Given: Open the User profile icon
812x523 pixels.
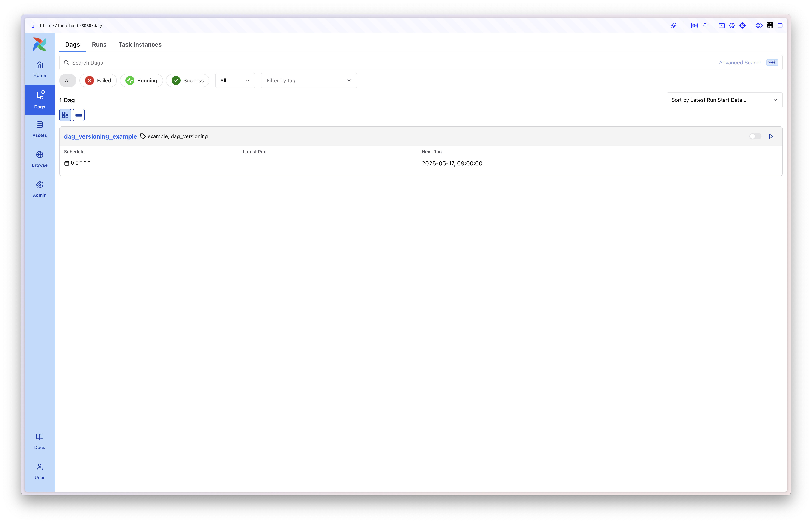Looking at the screenshot, I should [x=39, y=471].
